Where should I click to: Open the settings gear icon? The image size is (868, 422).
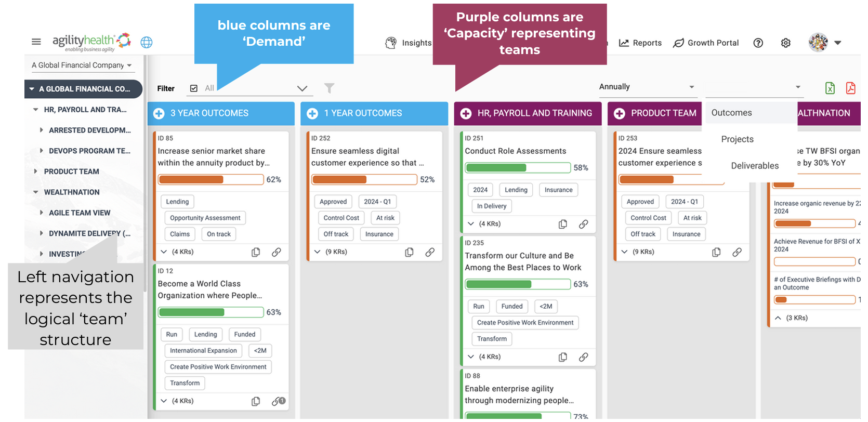click(786, 43)
